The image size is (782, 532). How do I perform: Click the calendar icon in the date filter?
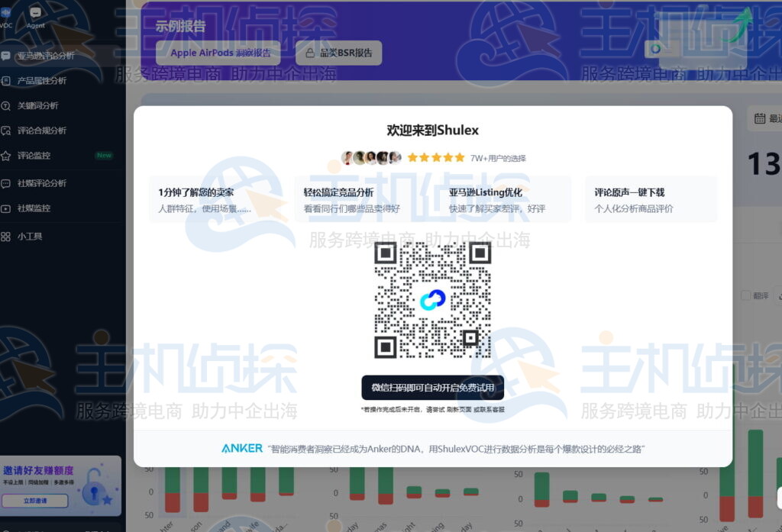pyautogui.click(x=759, y=118)
